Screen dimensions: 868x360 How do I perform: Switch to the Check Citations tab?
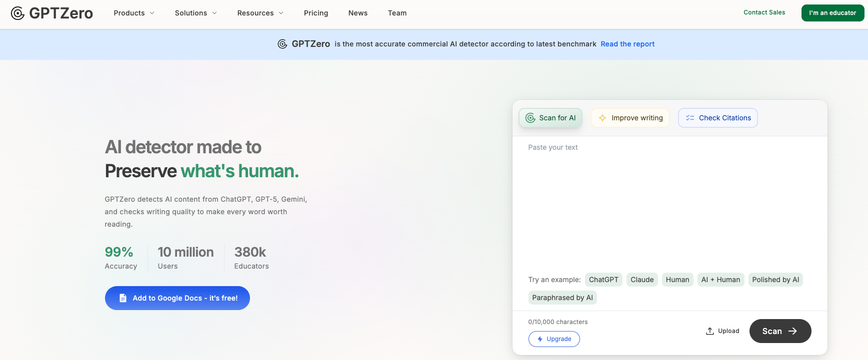[718, 118]
